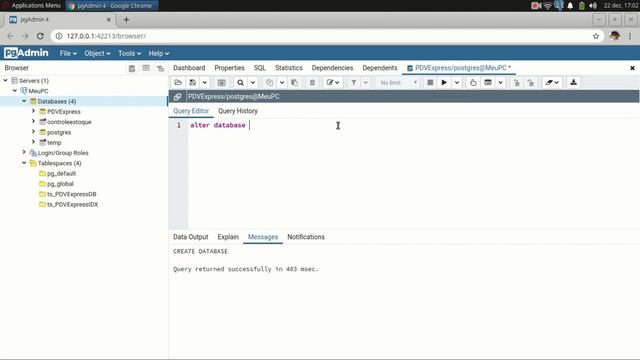Click the connection status link icon
This screenshot has width=640, height=360.
pos(177,97)
